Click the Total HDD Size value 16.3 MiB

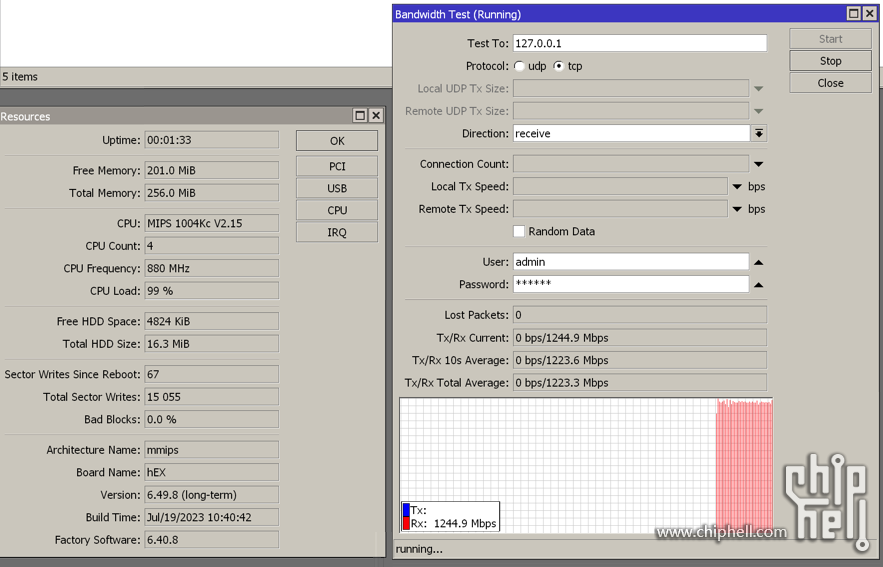[x=211, y=343]
